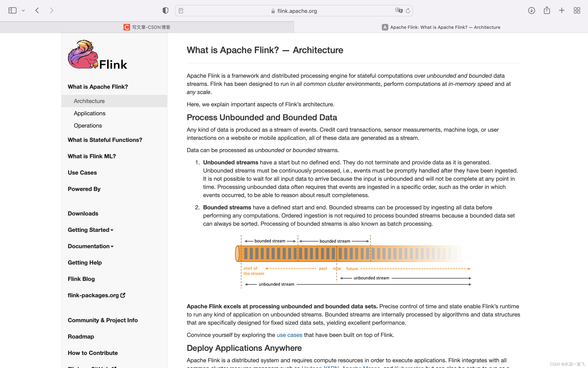Image resolution: width=588 pixels, height=368 pixels.
Task: Show the tab overview grid
Action: (x=577, y=10)
